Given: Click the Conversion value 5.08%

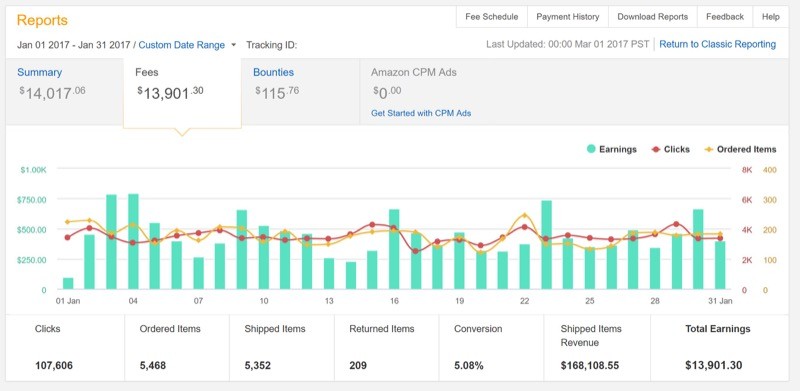Looking at the screenshot, I should tap(468, 365).
